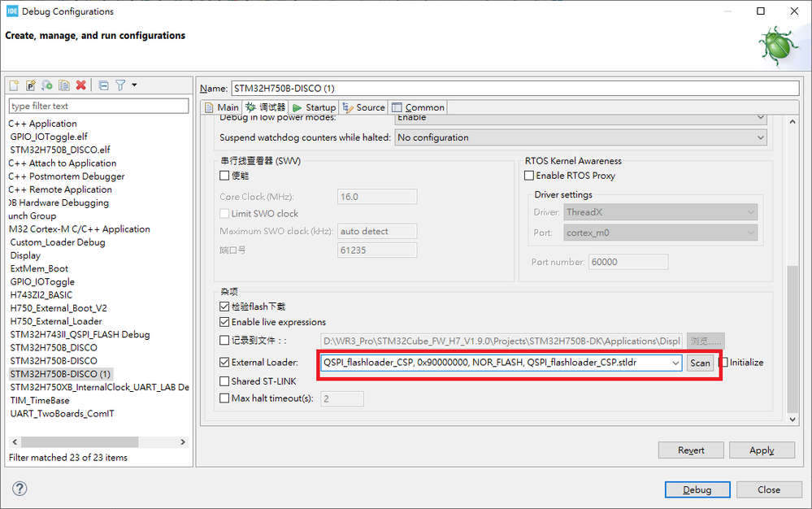Switch to the Common tab
This screenshot has width=812, height=509.
(x=419, y=107)
